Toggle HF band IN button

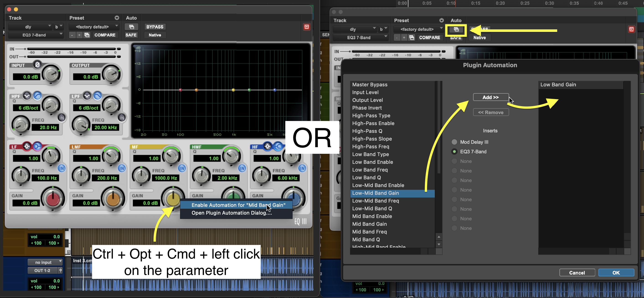click(302, 168)
